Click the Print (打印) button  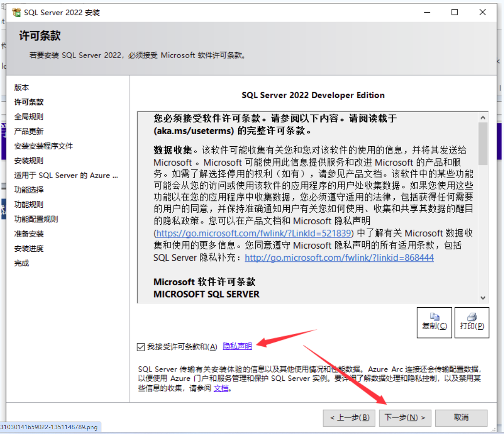coord(472,322)
